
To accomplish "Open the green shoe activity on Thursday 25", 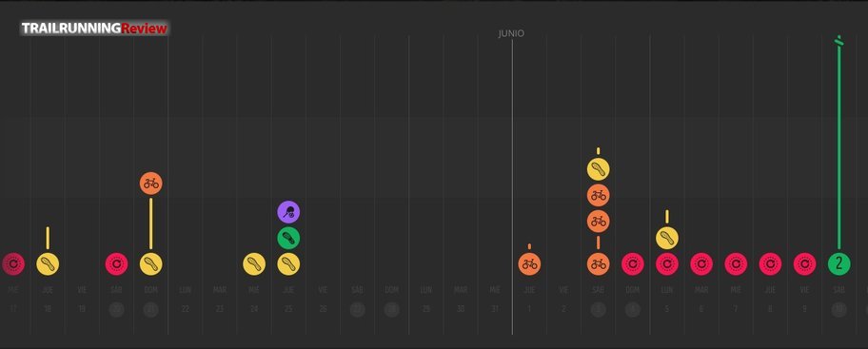I will (288, 239).
